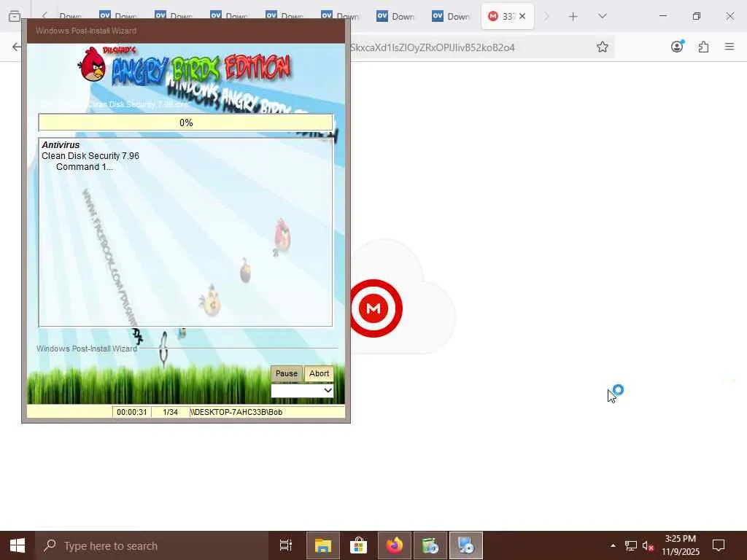747x560 pixels.
Task: Show hidden system tray icons
Action: [613, 545]
